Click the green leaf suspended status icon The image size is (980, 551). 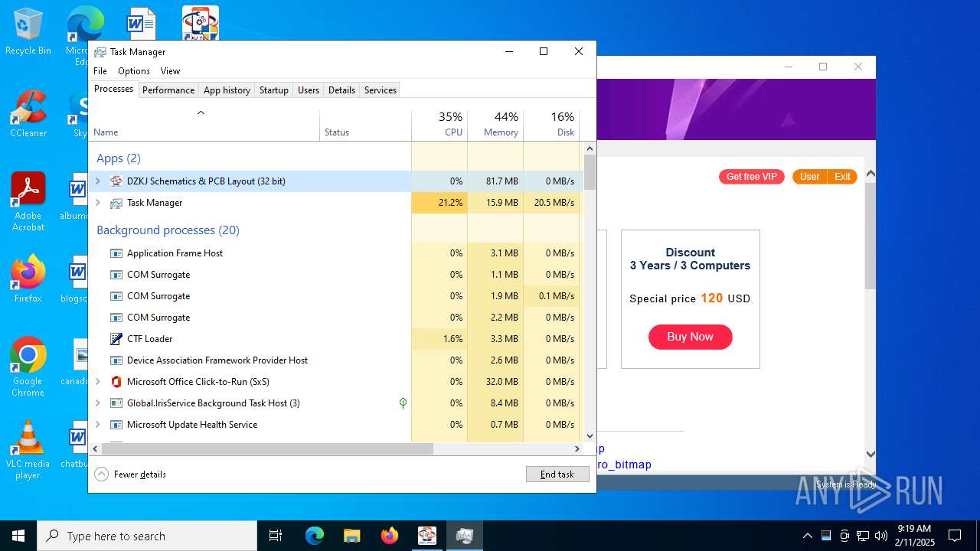pos(403,403)
